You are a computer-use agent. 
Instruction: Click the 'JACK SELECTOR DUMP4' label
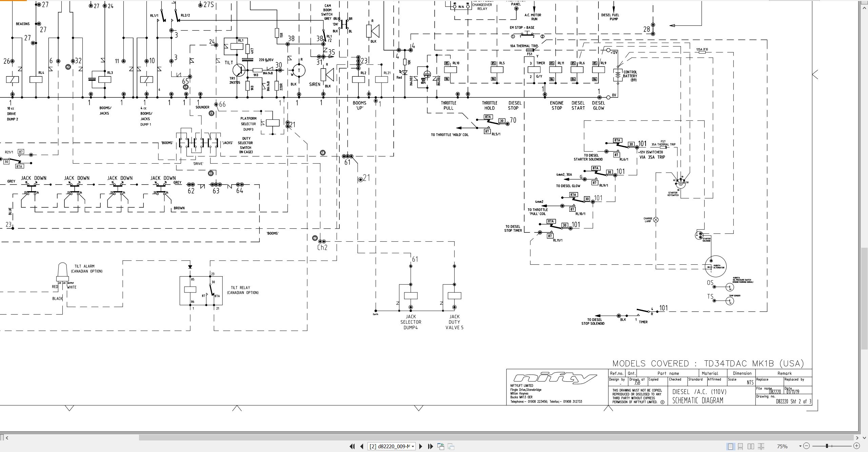(411, 322)
